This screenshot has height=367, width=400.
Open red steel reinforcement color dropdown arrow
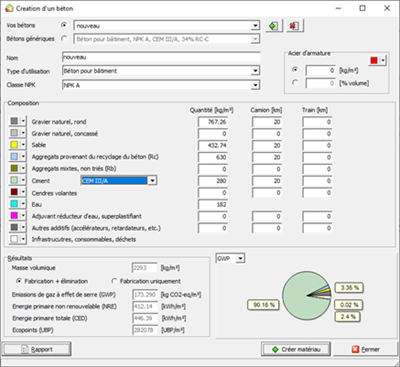383,61
